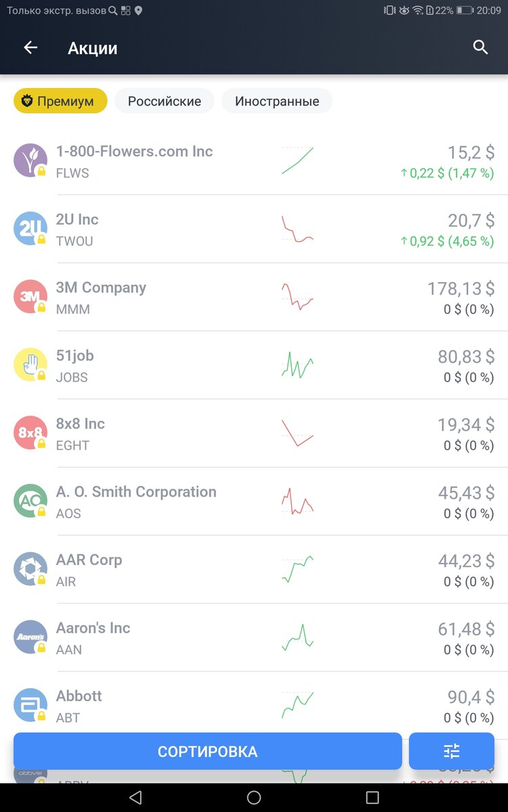Image resolution: width=508 pixels, height=812 pixels.
Task: Tap the 2U Inc blue logo
Action: 30,228
